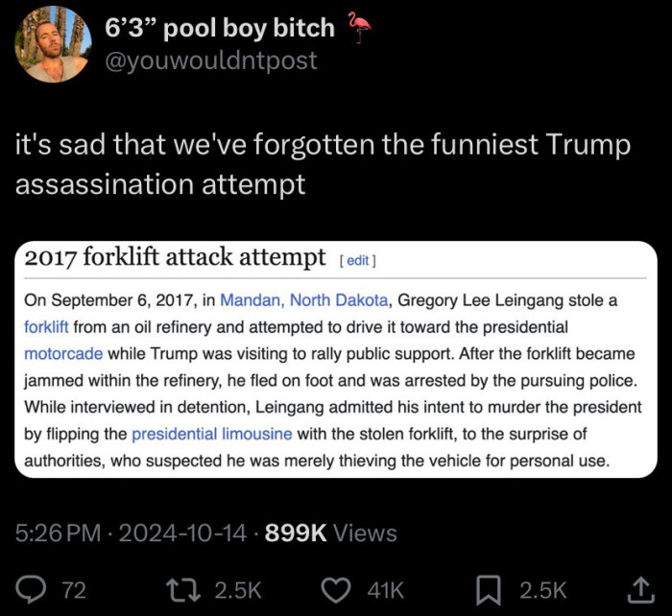The image size is (672, 616).
Task: Click the "edit" link beside the section heading
Action: point(359,260)
